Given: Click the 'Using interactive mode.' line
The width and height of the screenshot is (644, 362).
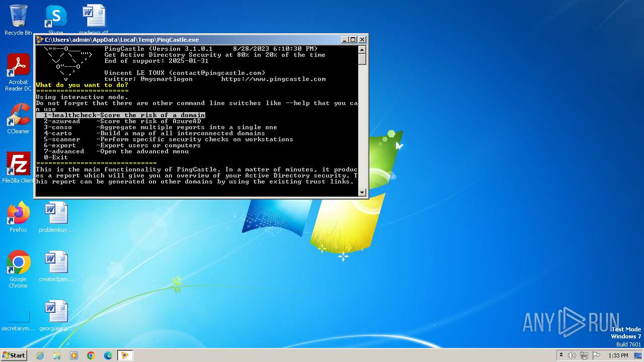Looking at the screenshot, I should pos(82,97).
